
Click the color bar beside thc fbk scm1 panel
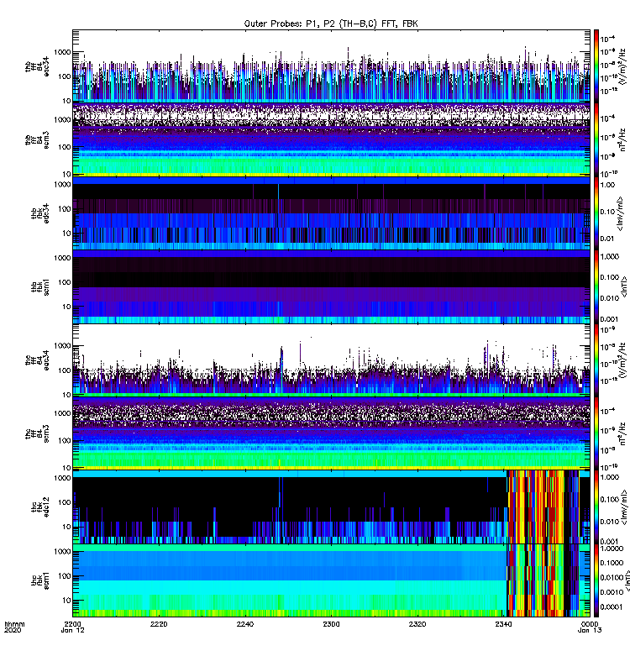click(596, 580)
